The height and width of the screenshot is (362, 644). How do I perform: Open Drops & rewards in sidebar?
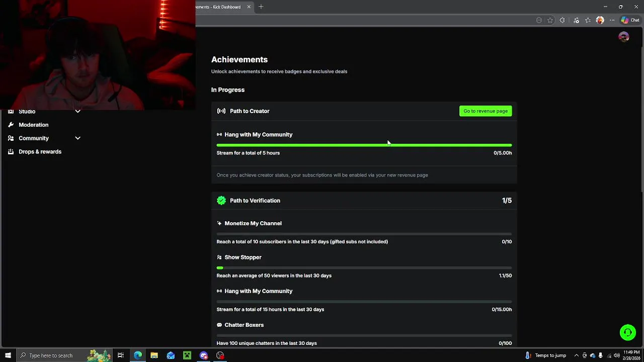[40, 152]
